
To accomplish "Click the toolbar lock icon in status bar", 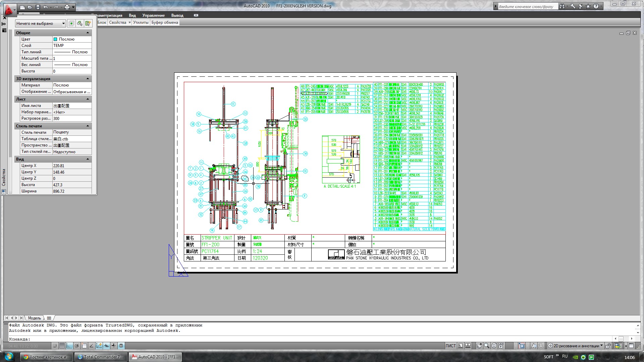I will [x=608, y=346].
